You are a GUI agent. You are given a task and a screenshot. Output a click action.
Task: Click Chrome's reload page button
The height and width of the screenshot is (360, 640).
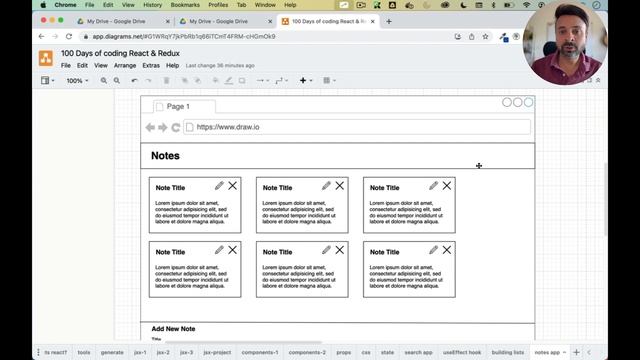click(69, 37)
